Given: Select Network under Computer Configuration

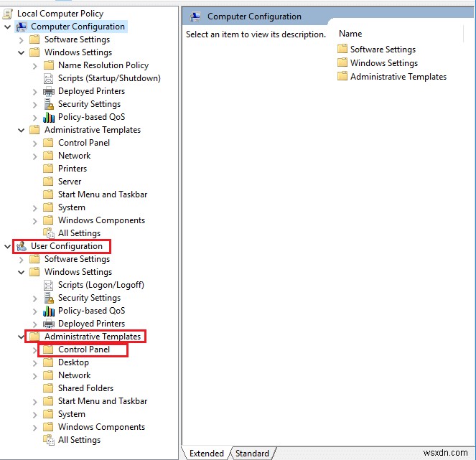Looking at the screenshot, I should pos(75,156).
